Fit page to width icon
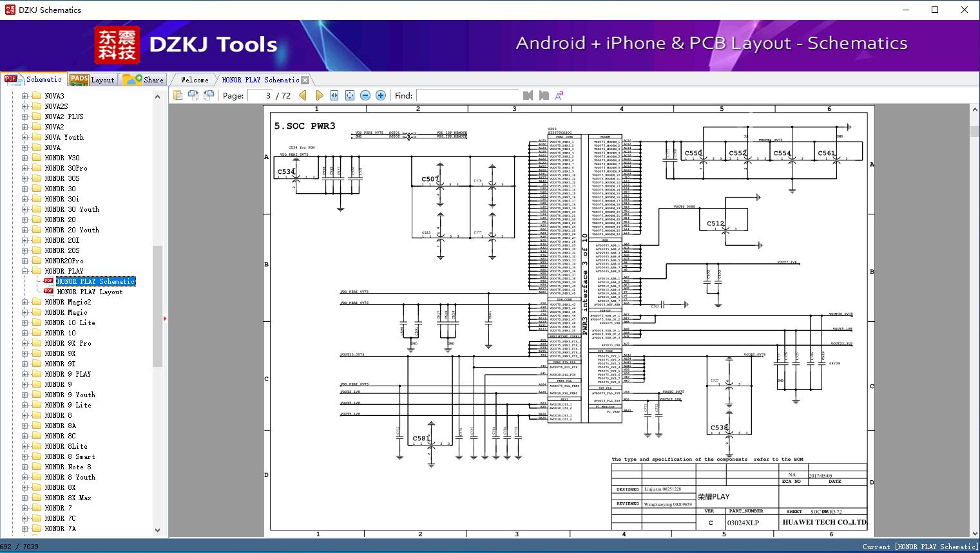This screenshot has height=553, width=980. pos(334,95)
